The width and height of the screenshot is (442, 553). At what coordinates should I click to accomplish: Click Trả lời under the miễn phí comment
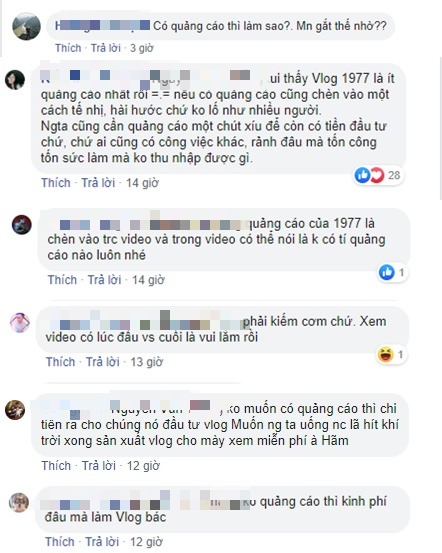tap(99, 466)
